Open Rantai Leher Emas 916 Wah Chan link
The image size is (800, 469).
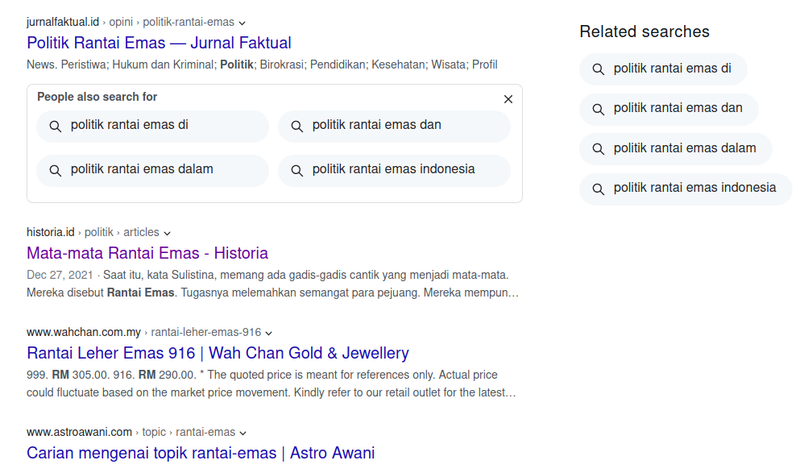[x=217, y=353]
